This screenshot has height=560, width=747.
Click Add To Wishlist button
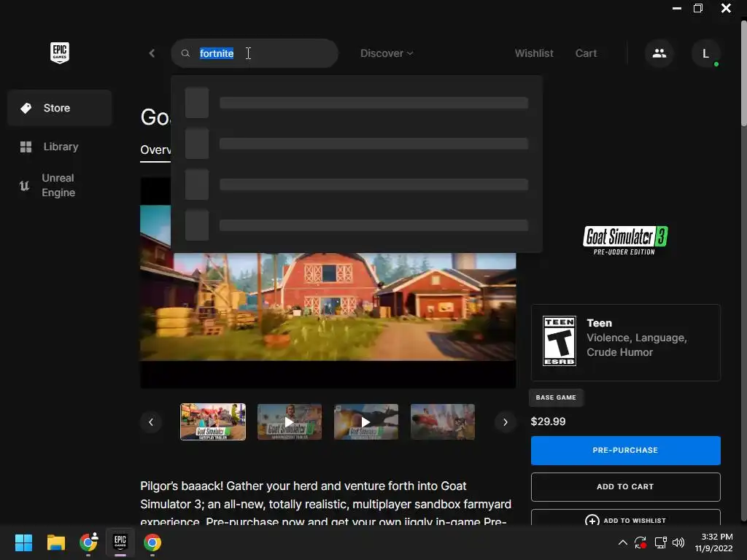(x=625, y=518)
